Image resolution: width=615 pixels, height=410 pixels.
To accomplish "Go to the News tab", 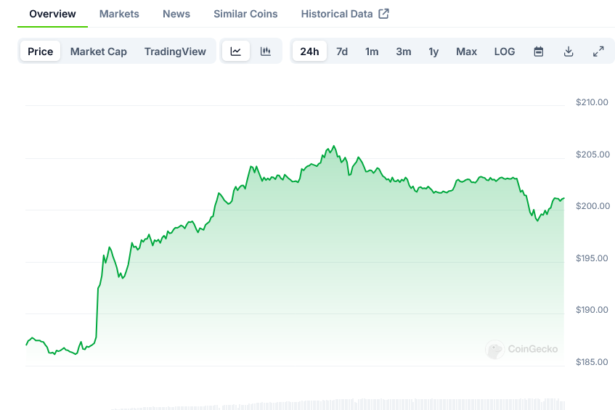I will 176,14.
